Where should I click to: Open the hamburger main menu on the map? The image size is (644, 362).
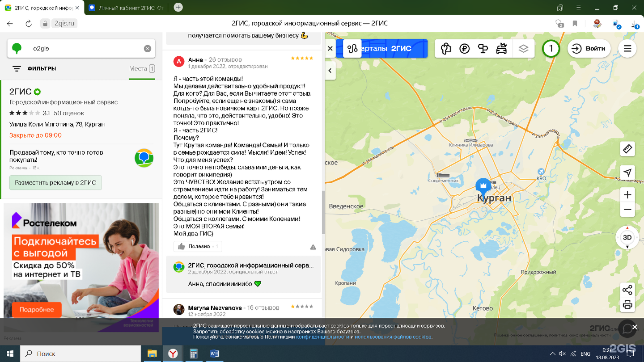click(627, 49)
